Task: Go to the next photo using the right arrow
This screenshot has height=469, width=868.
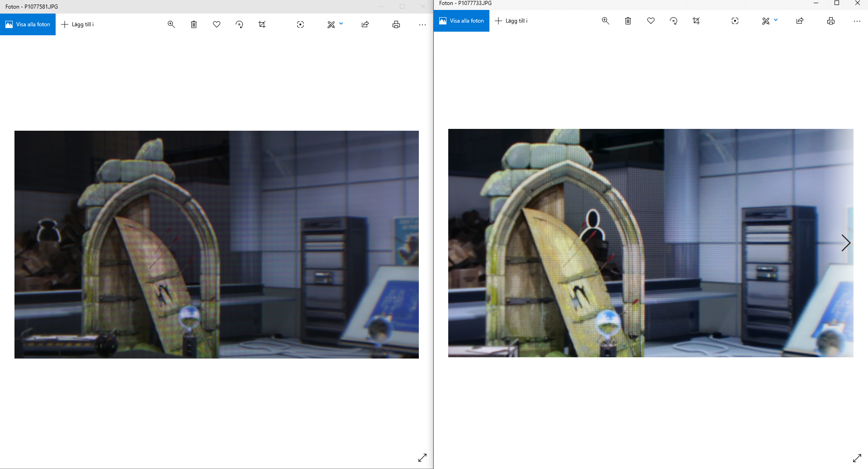Action: coord(845,243)
